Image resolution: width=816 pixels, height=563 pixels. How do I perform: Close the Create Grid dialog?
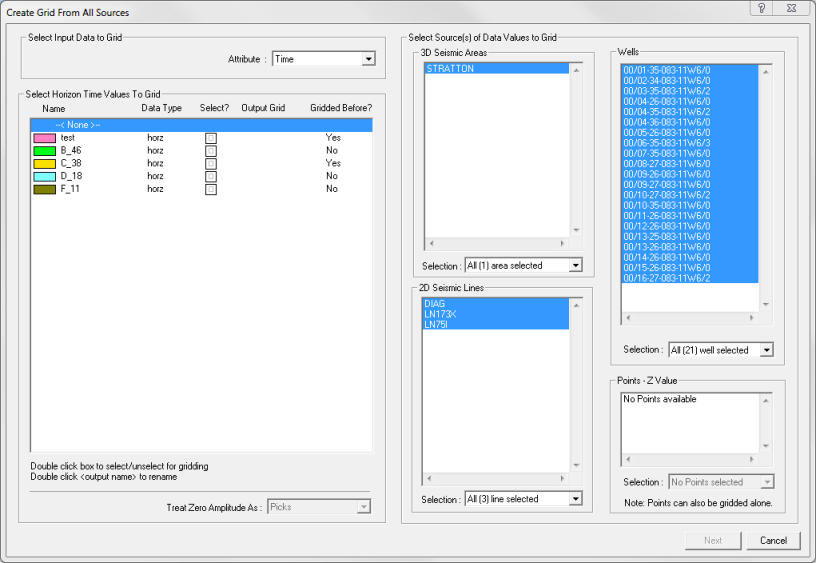tap(793, 8)
